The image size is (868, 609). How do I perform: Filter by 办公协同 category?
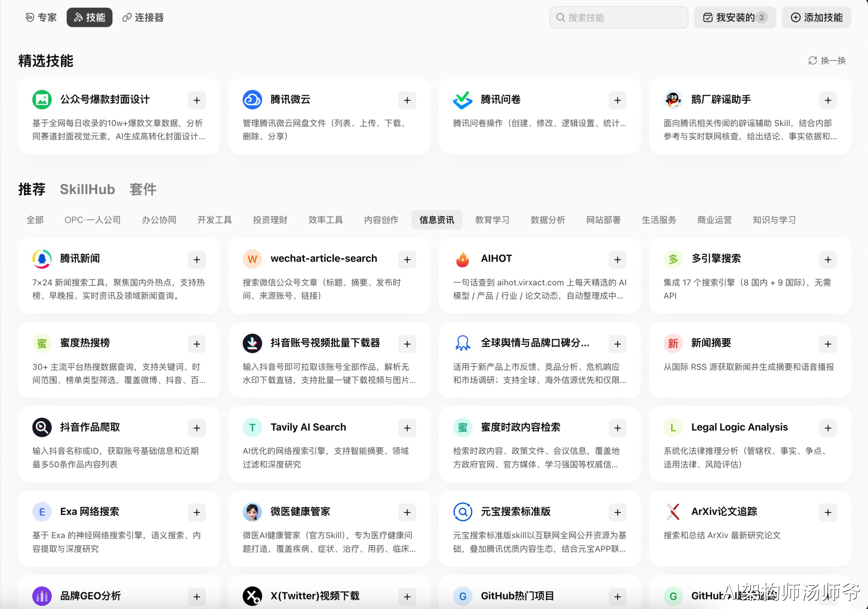[159, 220]
